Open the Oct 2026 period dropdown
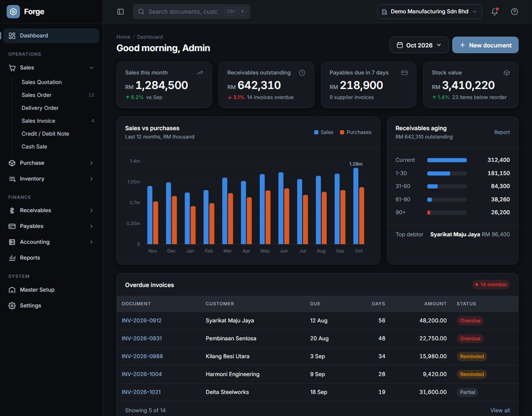This screenshot has height=416, width=532. point(419,45)
